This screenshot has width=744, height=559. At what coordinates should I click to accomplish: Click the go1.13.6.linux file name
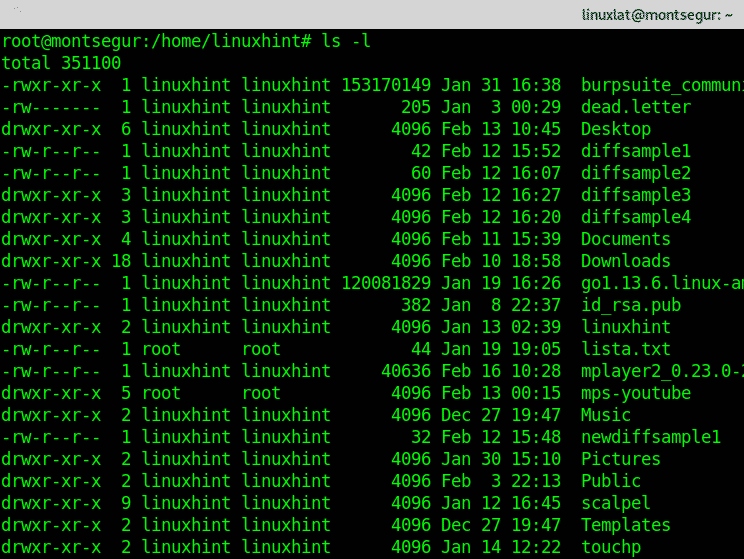(x=662, y=283)
